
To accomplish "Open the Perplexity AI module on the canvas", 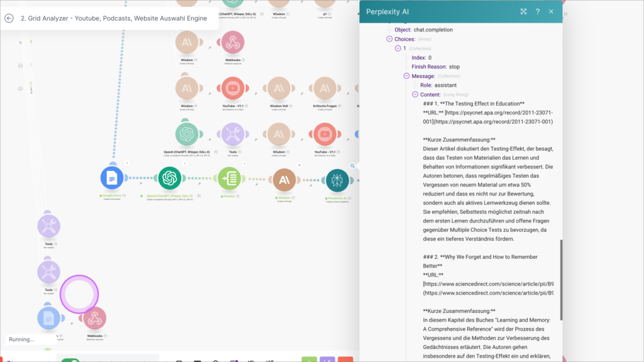I will click(x=337, y=180).
